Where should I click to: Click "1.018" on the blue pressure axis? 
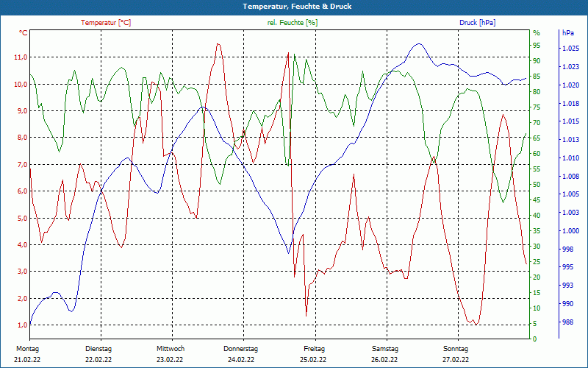pyautogui.click(x=570, y=103)
